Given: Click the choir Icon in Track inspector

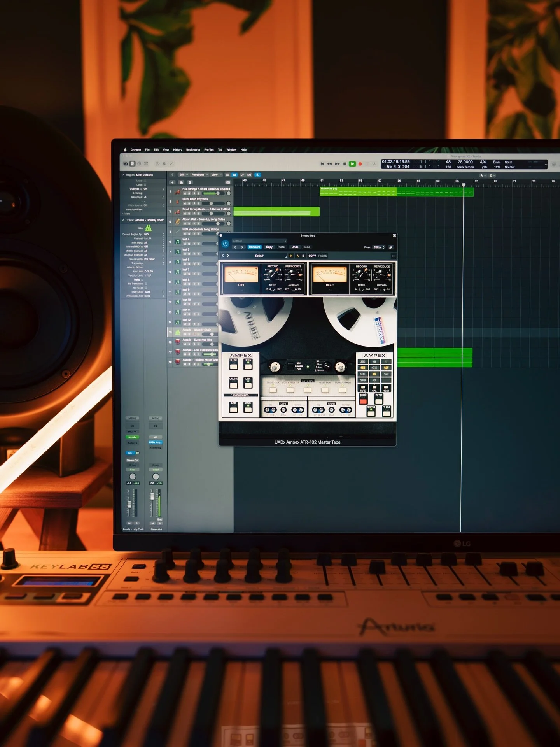Looking at the screenshot, I should coord(148,228).
